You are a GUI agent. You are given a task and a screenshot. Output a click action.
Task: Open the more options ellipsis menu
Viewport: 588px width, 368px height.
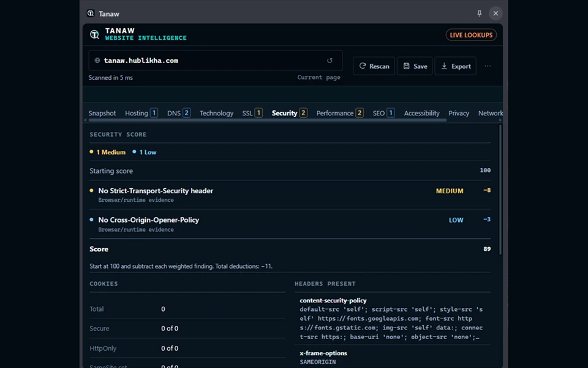point(488,66)
